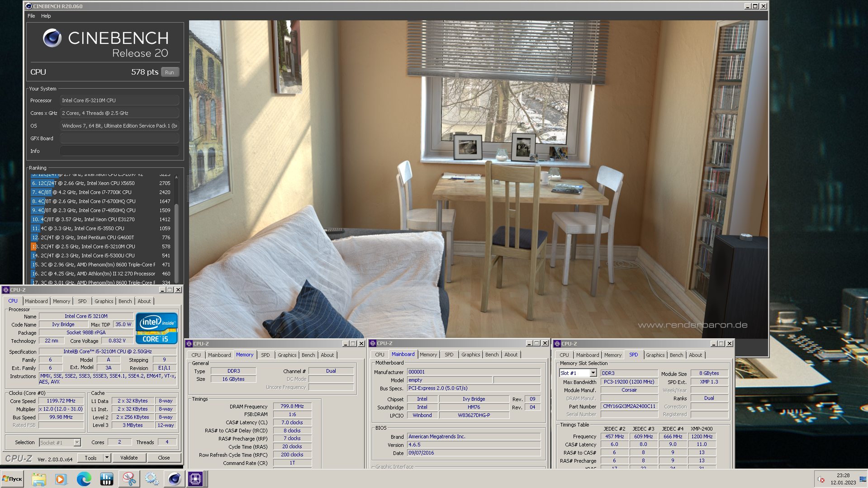The width and height of the screenshot is (868, 488).
Task: Select ranking row Intel Core i7-7700K CPU
Action: (x=101, y=192)
